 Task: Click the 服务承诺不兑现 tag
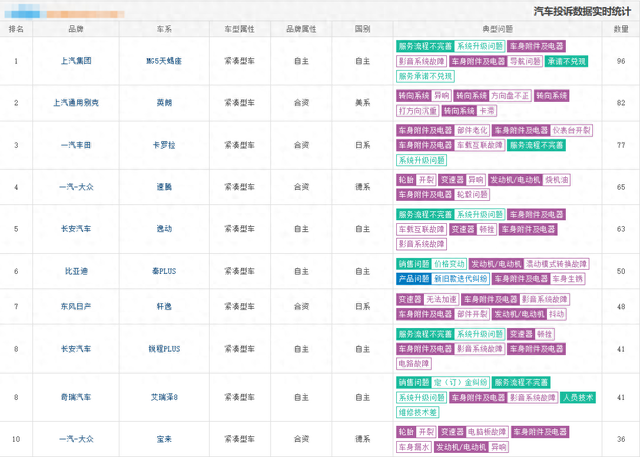pos(425,76)
